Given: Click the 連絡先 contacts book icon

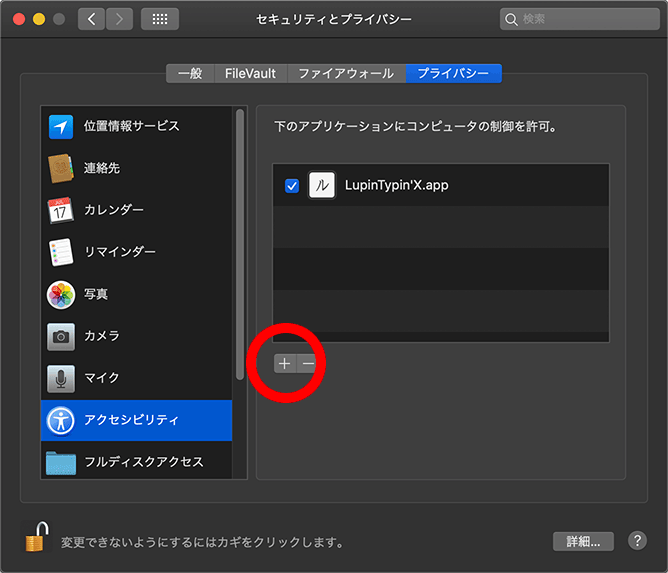Looking at the screenshot, I should pos(60,168).
